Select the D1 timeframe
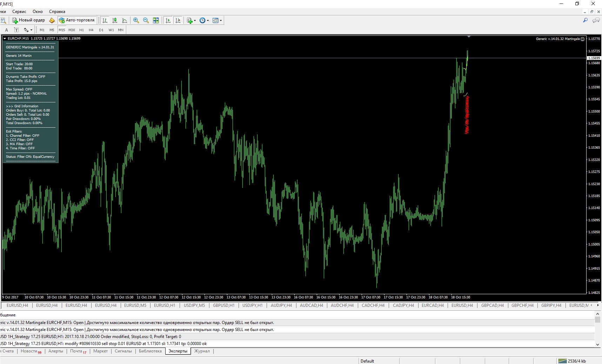This screenshot has height=364, width=602. click(101, 30)
